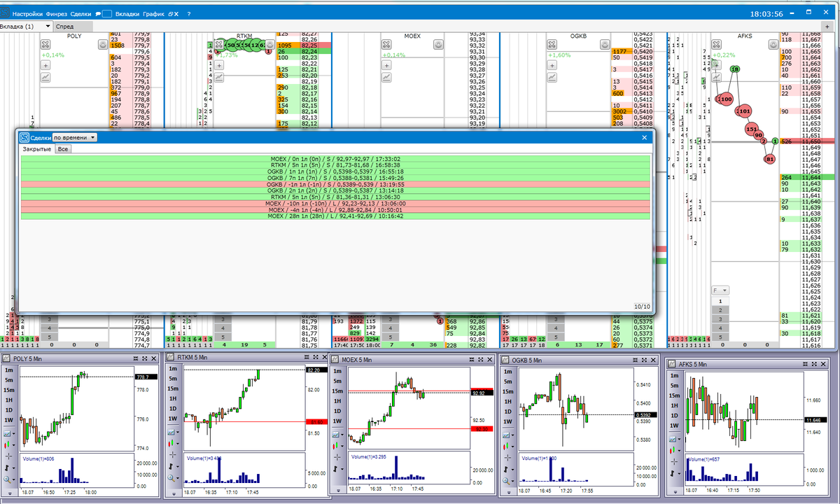Select the MOEX trade row at 10:16:42

(335, 216)
